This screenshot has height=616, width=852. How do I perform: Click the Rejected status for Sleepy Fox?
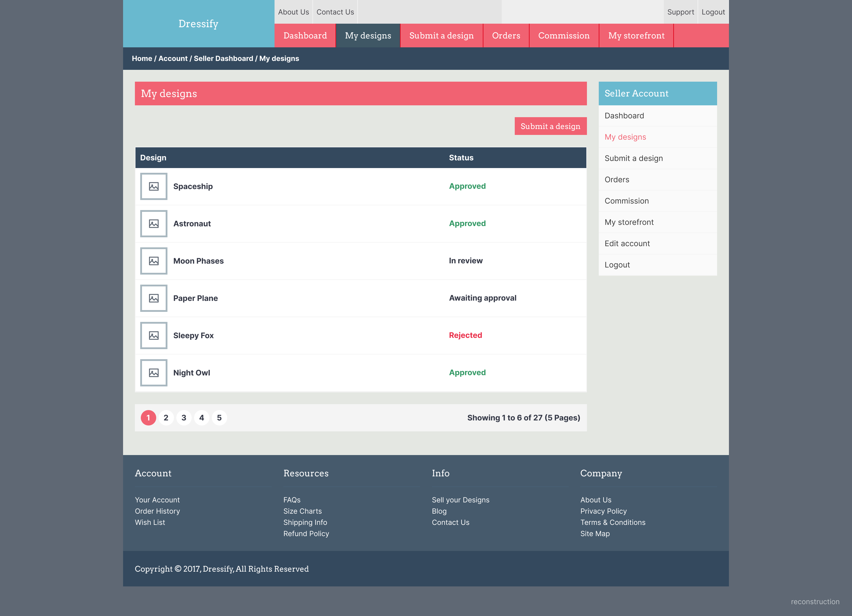point(465,335)
